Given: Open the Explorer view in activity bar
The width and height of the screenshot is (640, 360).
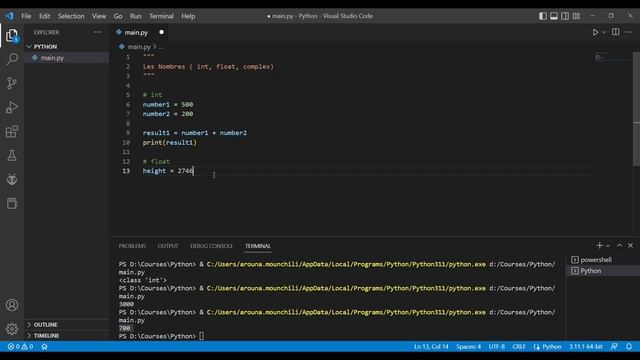Looking at the screenshot, I should 12,36.
